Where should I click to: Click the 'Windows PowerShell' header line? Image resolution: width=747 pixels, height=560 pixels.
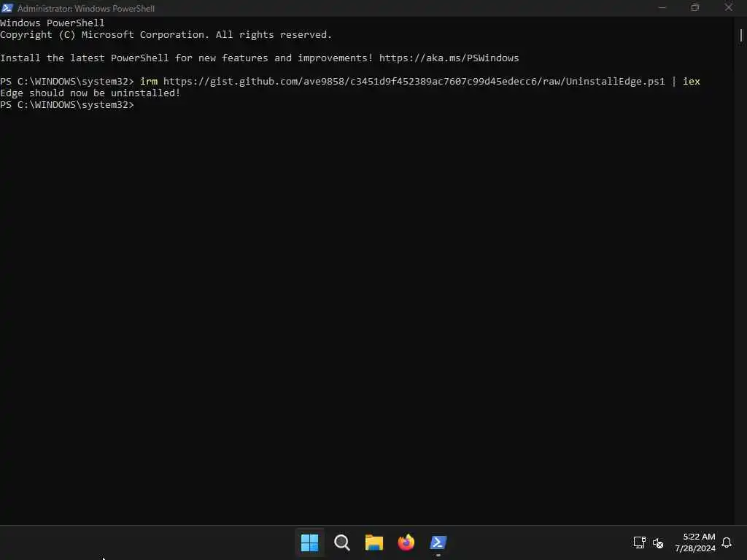[53, 23]
